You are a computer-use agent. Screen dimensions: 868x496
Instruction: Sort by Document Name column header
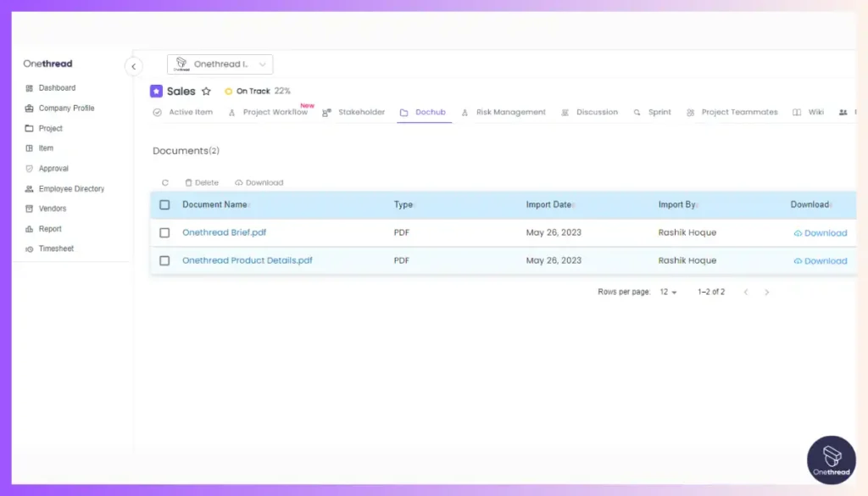(x=214, y=205)
